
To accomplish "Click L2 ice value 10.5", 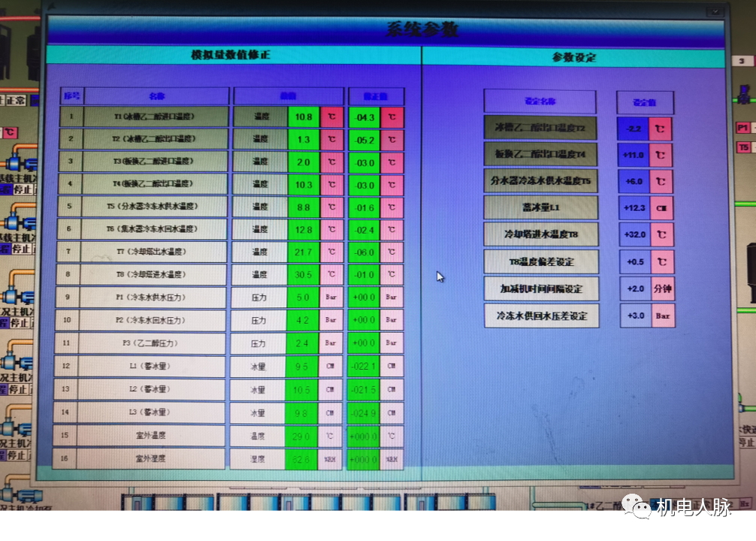I will [302, 390].
